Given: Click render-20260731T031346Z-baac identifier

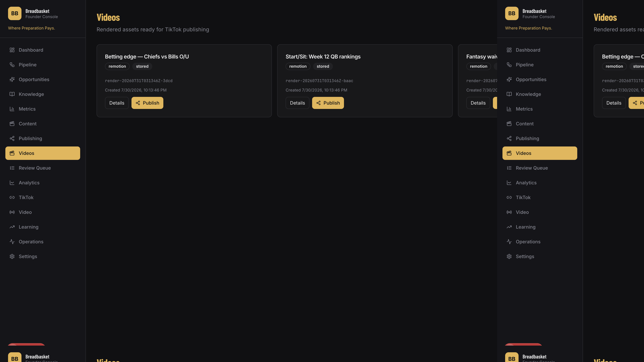Looking at the screenshot, I should pos(319,81).
